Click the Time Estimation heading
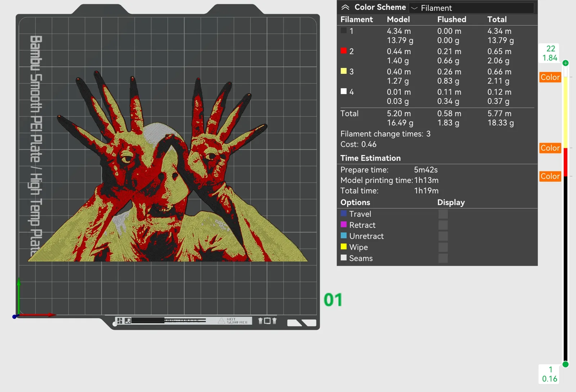576x392 pixels. pyautogui.click(x=370, y=158)
